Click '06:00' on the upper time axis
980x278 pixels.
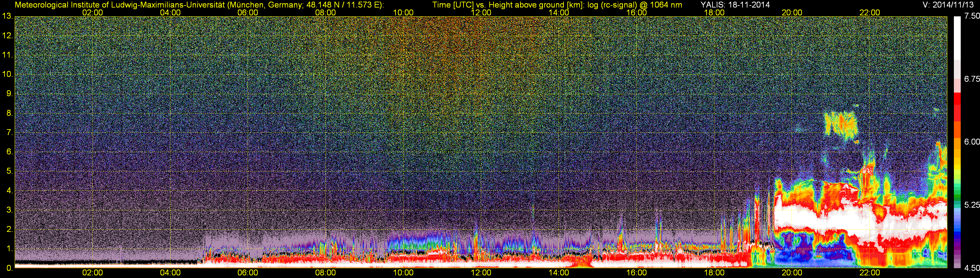pyautogui.click(x=248, y=12)
